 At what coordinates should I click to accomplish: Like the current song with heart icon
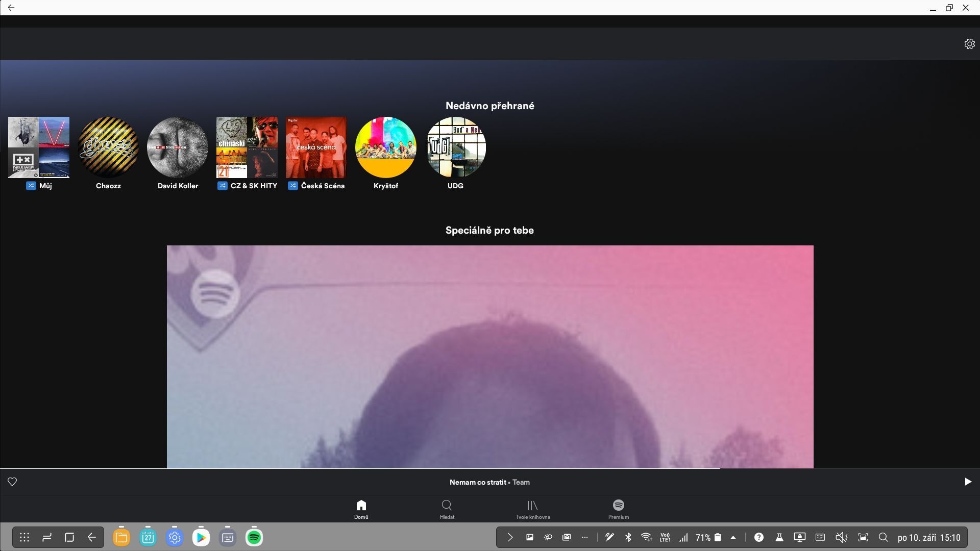(12, 482)
